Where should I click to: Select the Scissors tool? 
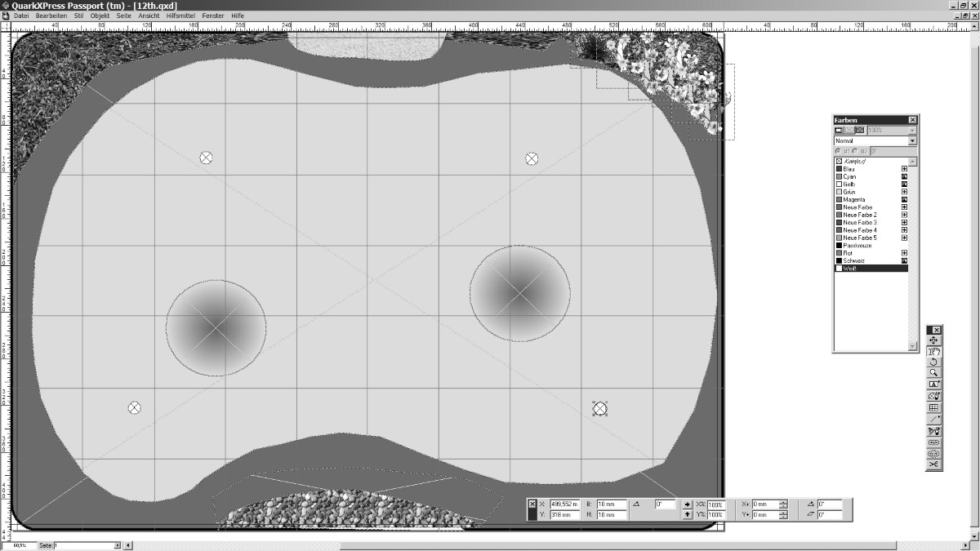point(933,464)
